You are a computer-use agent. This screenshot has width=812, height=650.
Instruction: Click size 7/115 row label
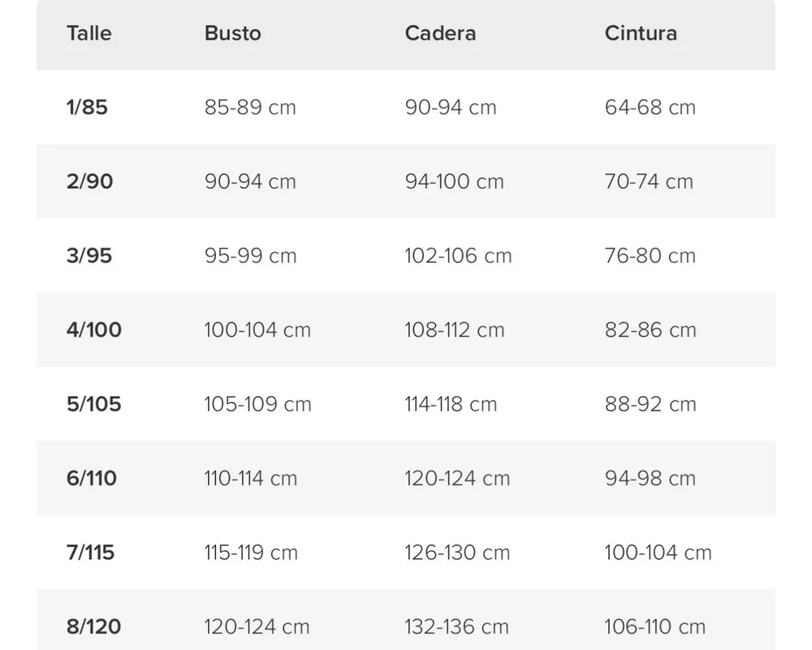tap(90, 552)
